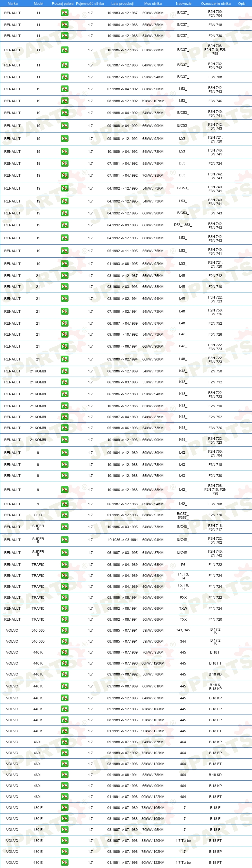Screen dimensions: 252x868
Task: Click fuel icon in Volvo 480 E B 18 F row
Action: [x=65, y=830]
